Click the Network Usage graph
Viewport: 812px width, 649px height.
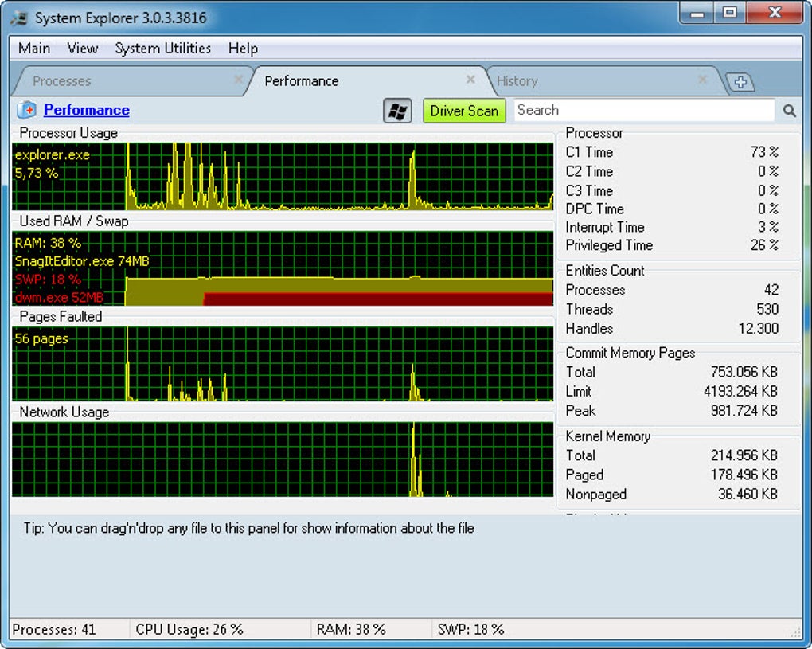coord(283,459)
